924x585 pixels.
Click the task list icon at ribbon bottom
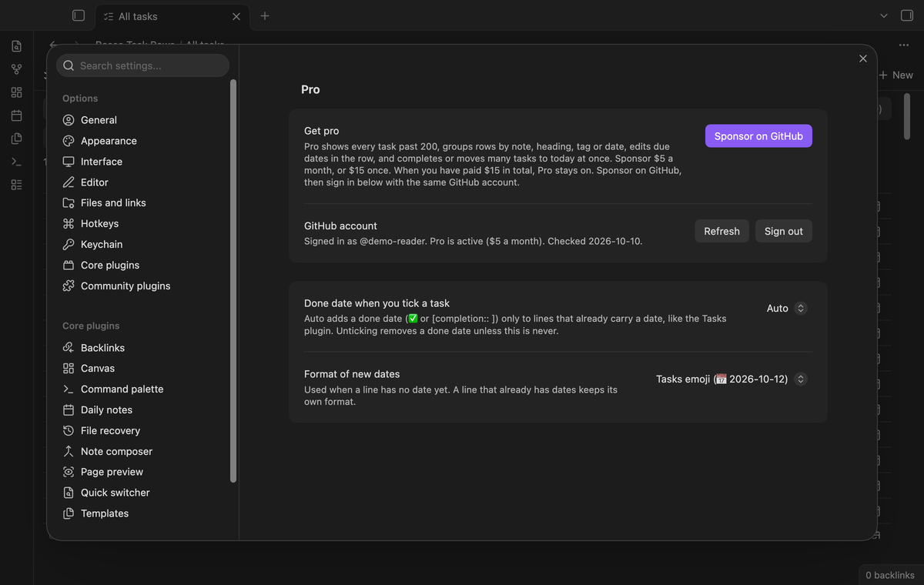(x=16, y=185)
